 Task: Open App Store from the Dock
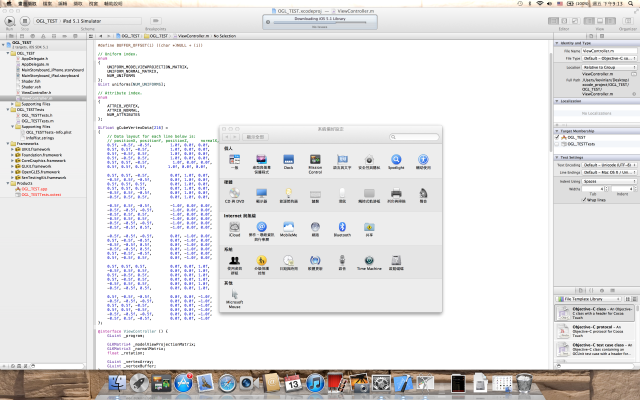pyautogui.click(x=183, y=383)
